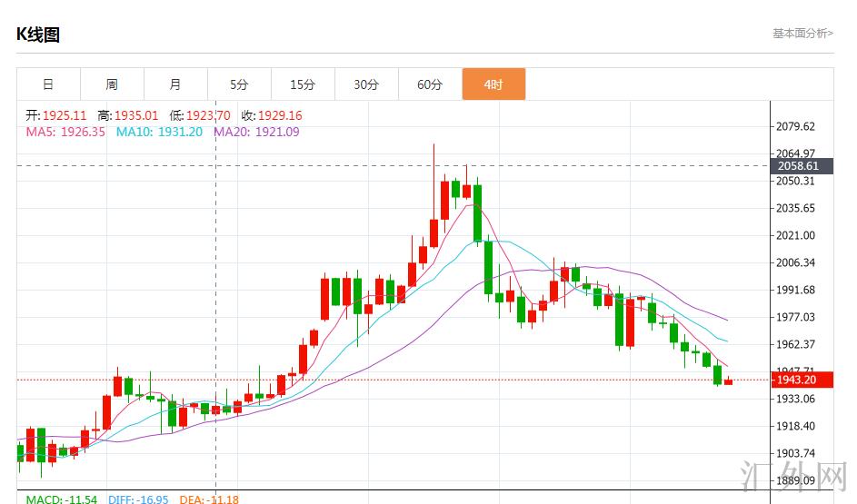This screenshot has width=857, height=504.
Task: Click the MA5 indicator label
Action: click(65, 132)
